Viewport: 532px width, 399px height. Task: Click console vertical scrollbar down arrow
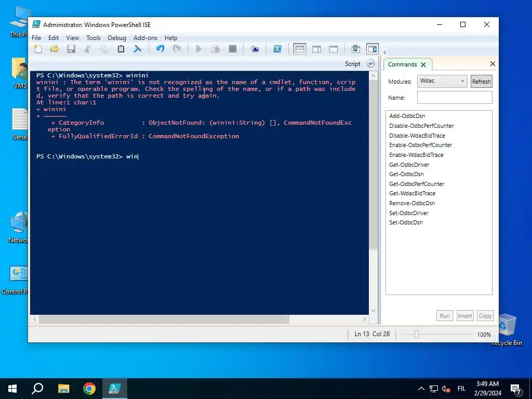[373, 311]
